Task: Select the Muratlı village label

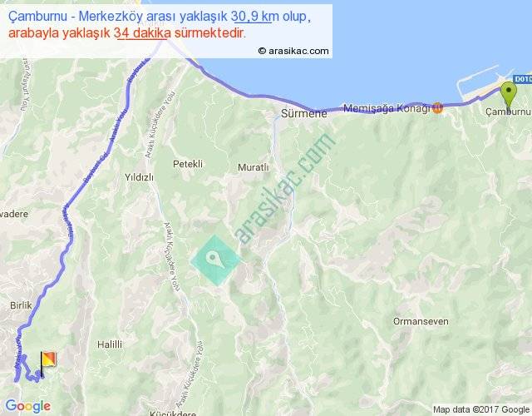Action: coord(253,167)
